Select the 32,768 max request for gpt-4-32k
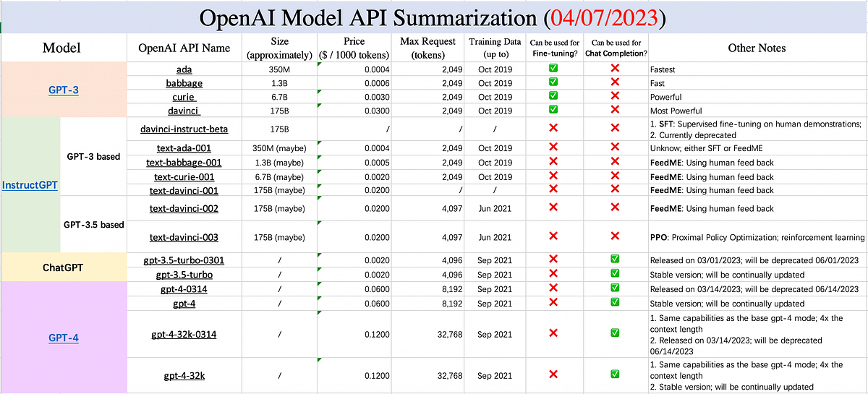868x394 pixels. (x=449, y=376)
